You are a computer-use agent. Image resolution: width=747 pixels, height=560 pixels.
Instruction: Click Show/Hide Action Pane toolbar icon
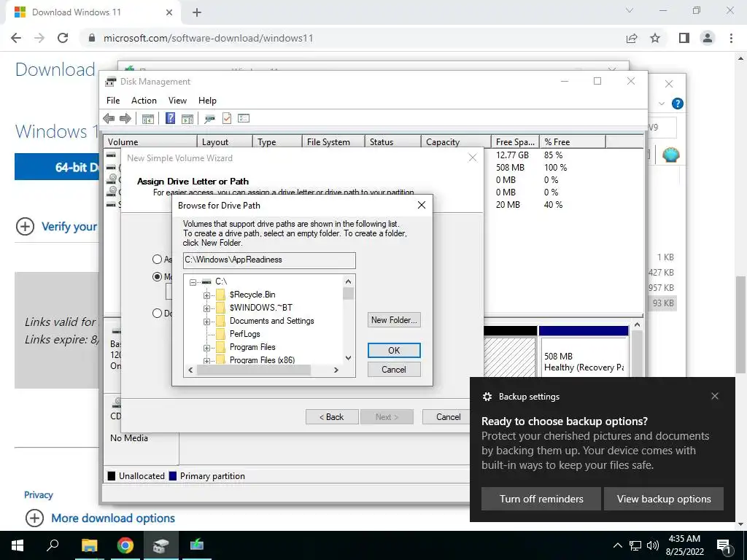[187, 119]
